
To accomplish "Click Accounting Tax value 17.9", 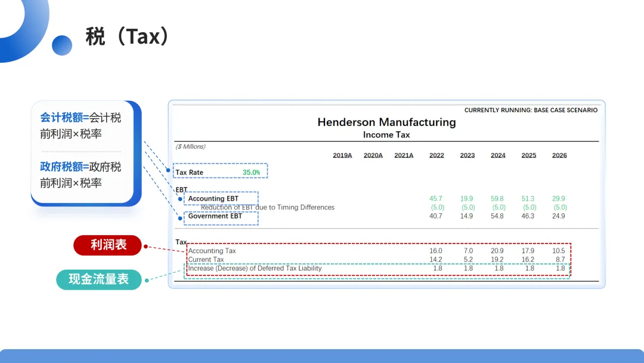I will (528, 251).
